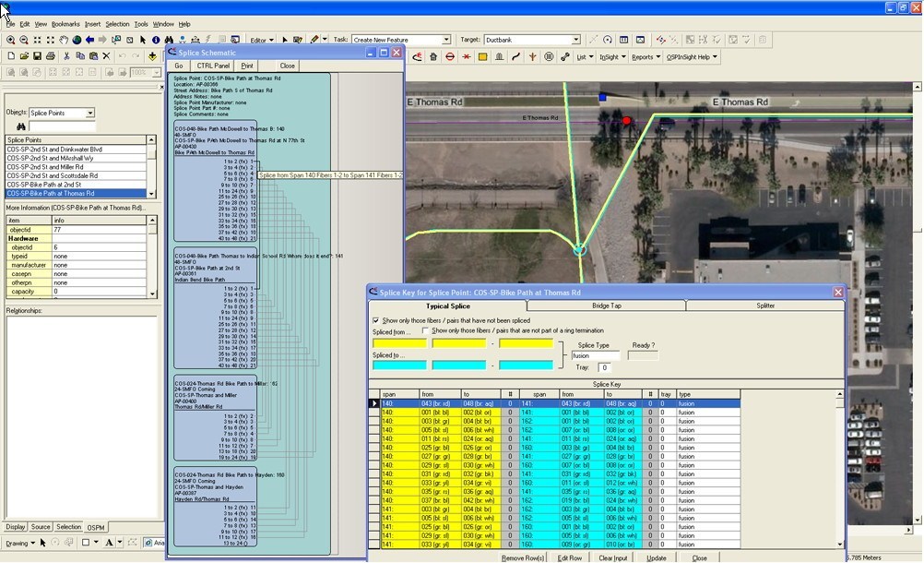Go back to previous extent arrow

(89, 40)
